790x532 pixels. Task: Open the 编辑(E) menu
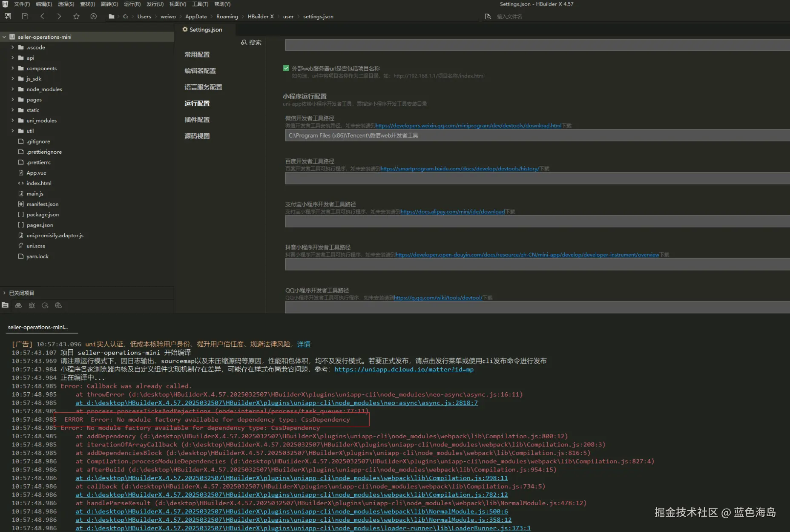click(x=44, y=4)
